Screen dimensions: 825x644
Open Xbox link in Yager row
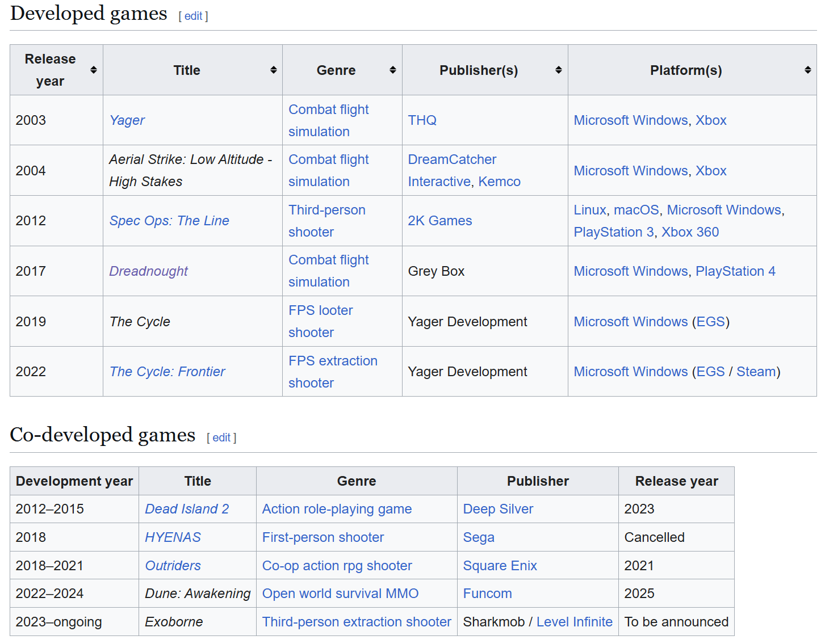711,120
